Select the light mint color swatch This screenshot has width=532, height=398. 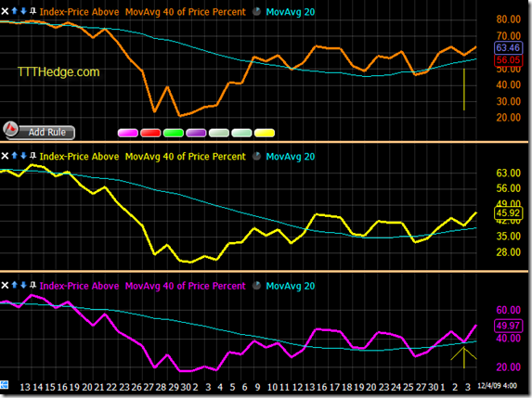(241, 133)
